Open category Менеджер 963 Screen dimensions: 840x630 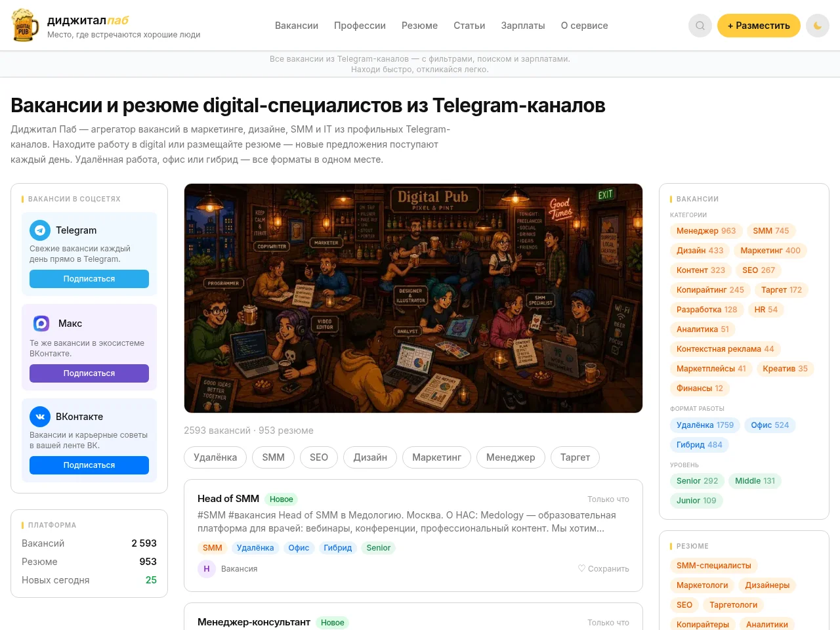click(x=706, y=231)
